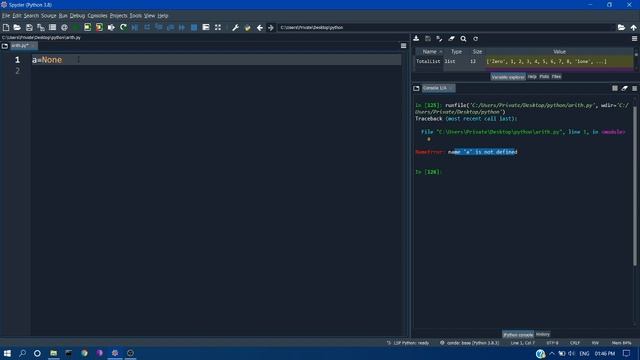The image size is (640, 360).
Task: Open file using the folder toolbar icon
Action: pyautogui.click(x=17, y=27)
